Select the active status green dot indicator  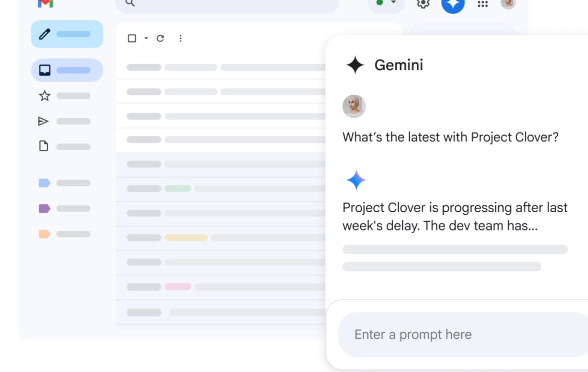379,2
